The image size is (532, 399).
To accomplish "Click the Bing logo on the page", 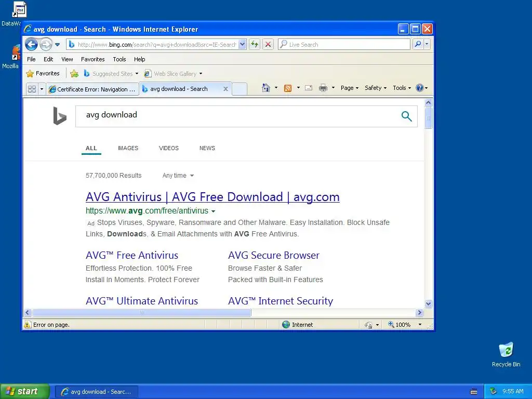I will pyautogui.click(x=60, y=116).
